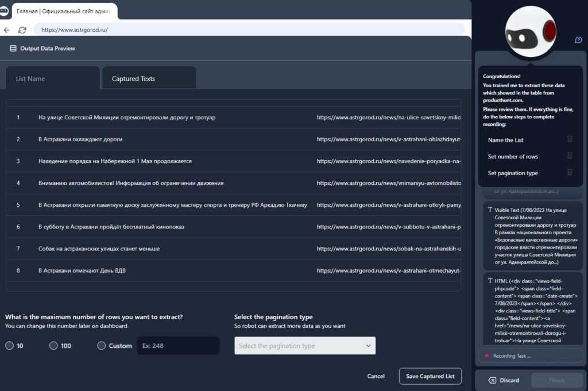Click row 4 title 'Вниманию автомобилистов!…'
Screen dimensions: 588x391
click(x=131, y=183)
